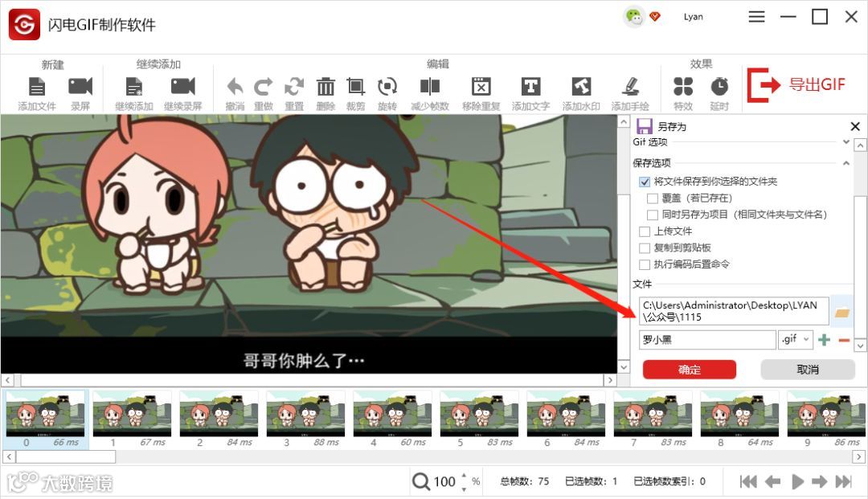Select frame 0 thumbnail (66 ms)
Screen dimensions: 868x499
pyautogui.click(x=45, y=419)
